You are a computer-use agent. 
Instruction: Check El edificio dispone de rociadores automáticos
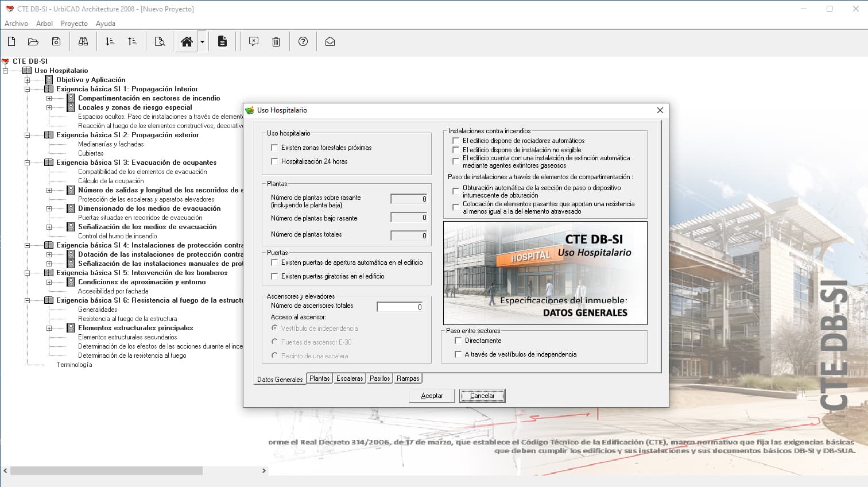(456, 141)
